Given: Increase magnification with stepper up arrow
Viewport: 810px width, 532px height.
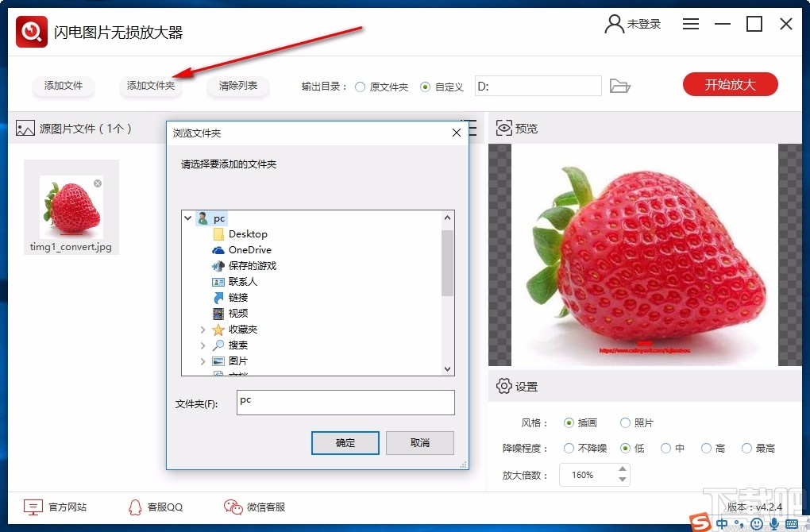Looking at the screenshot, I should (x=623, y=469).
